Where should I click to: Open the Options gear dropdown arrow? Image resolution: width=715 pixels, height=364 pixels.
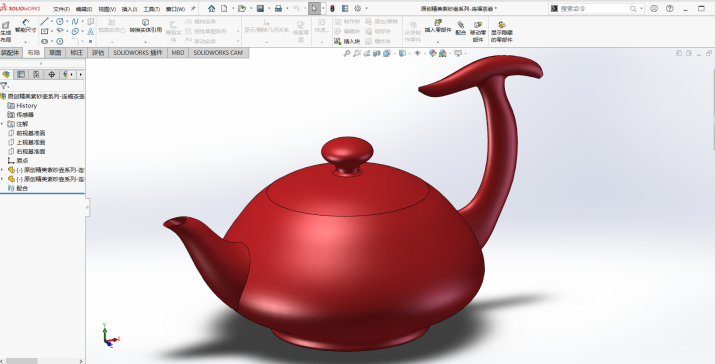366,9
